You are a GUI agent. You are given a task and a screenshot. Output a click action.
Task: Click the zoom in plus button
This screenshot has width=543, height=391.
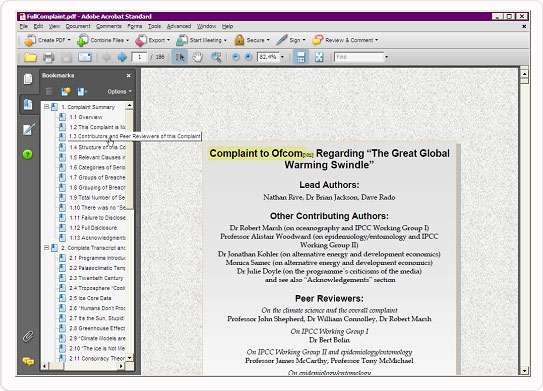[x=248, y=57]
